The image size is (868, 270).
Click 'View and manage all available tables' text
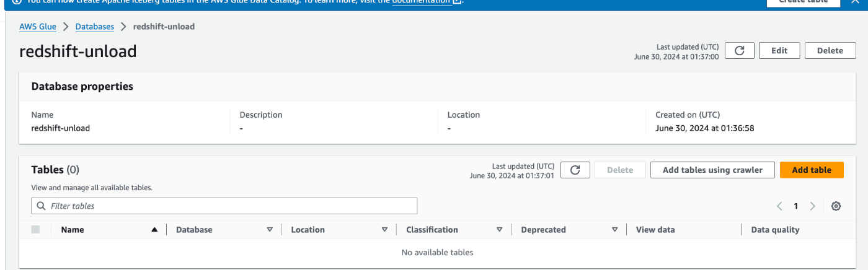pos(92,187)
